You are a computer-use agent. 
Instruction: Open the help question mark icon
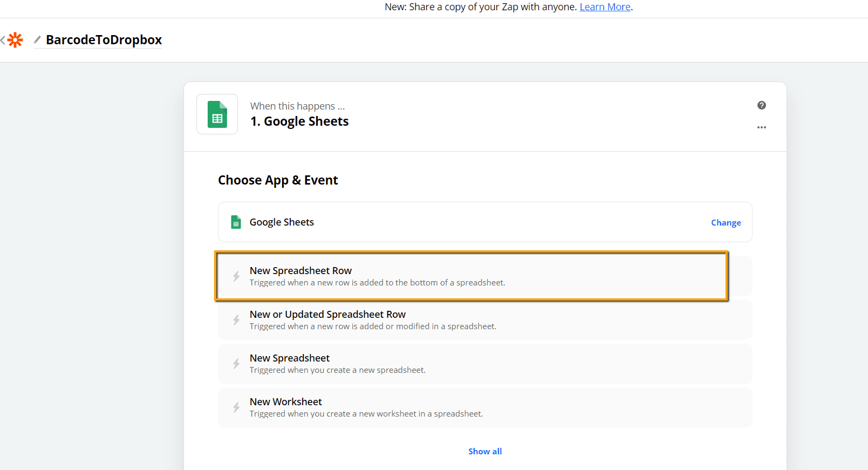pyautogui.click(x=761, y=105)
